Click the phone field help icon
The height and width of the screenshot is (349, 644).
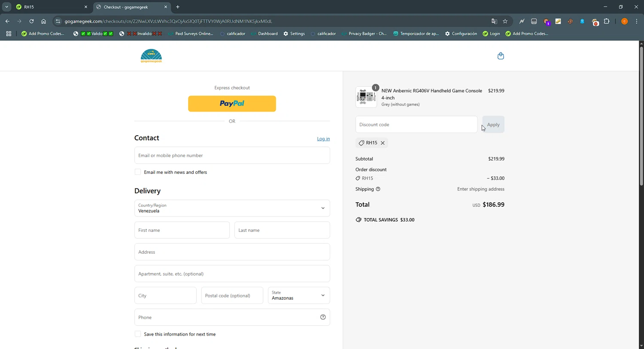tap(323, 317)
